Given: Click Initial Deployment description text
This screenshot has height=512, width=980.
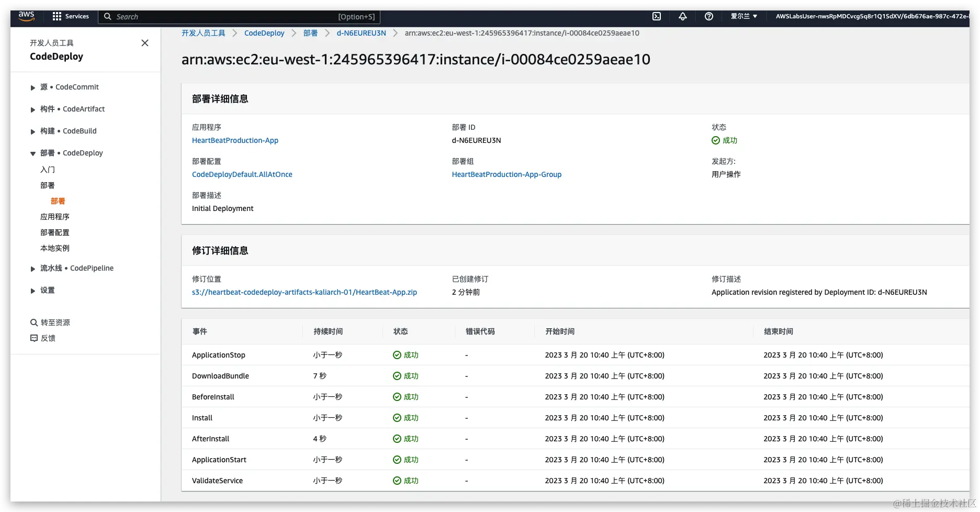Looking at the screenshot, I should point(222,208).
